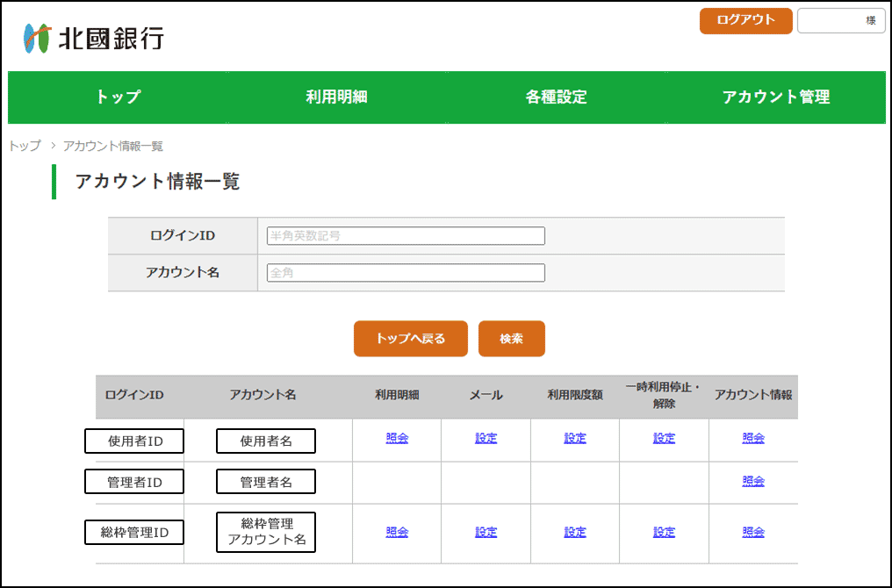
Task: Focus the ログインID search input field
Action: 406,236
